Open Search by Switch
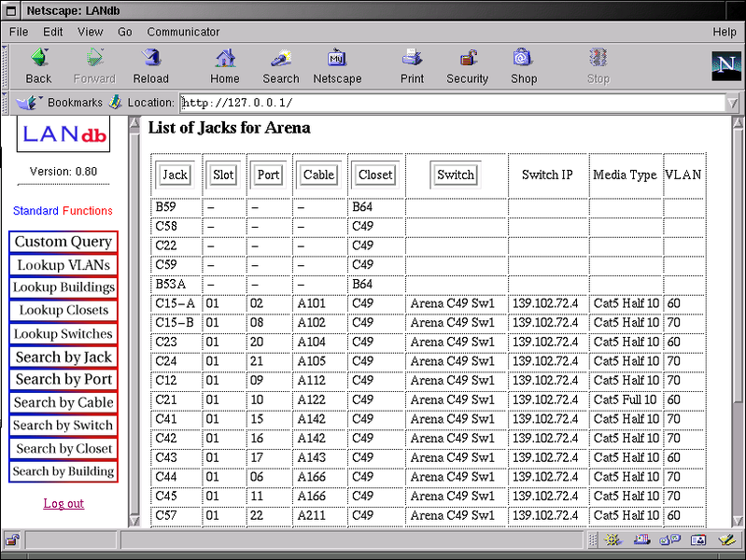Viewport: 746px width, 560px height. click(x=63, y=426)
